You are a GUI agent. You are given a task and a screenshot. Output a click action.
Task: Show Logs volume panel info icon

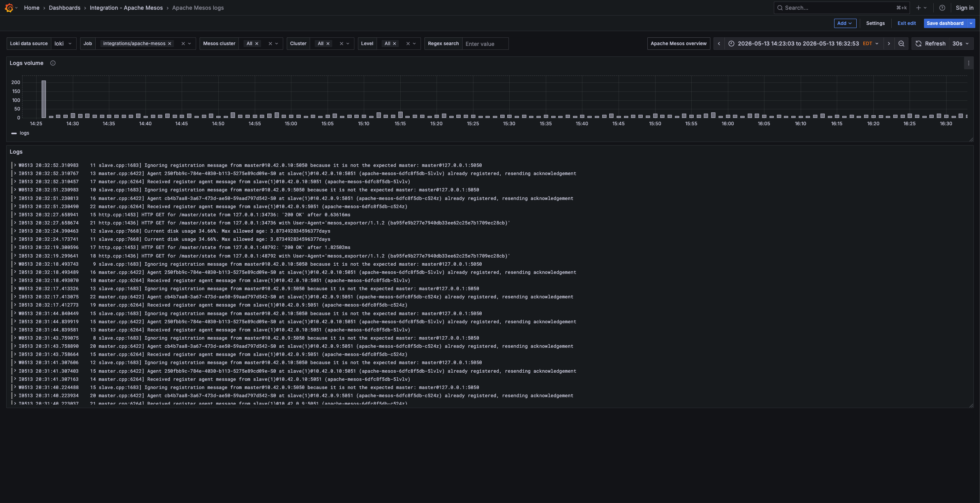(53, 63)
